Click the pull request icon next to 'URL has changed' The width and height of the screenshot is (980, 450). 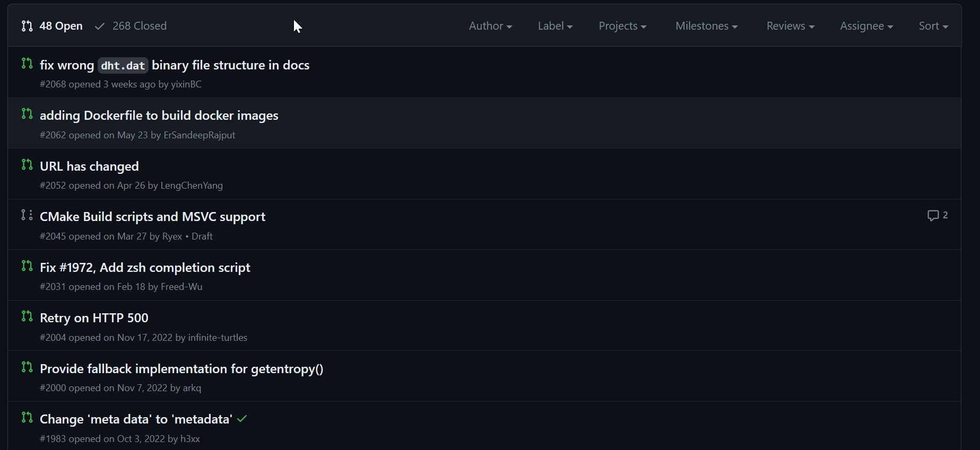[27, 165]
